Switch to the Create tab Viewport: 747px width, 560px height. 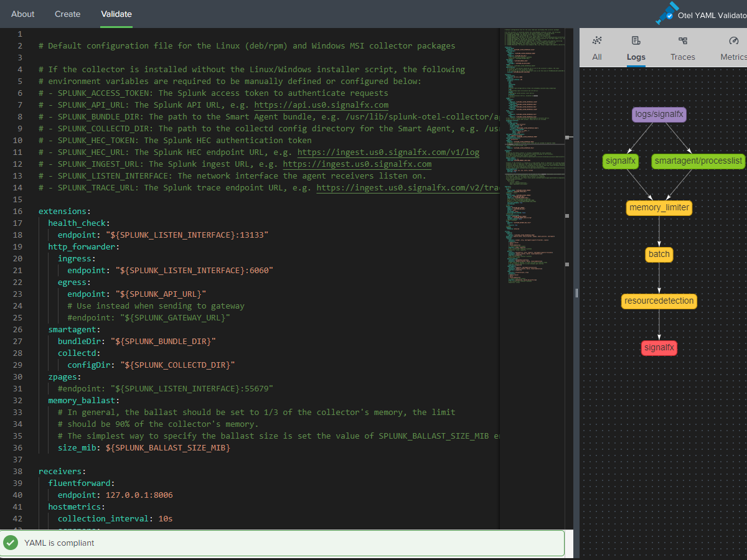(x=68, y=14)
